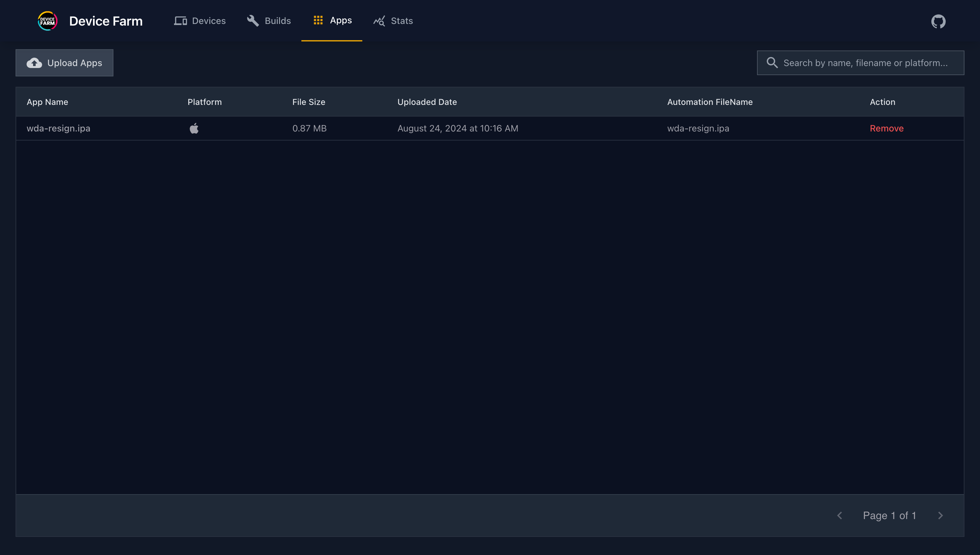Go to previous page chevron
980x555 pixels.
click(840, 515)
